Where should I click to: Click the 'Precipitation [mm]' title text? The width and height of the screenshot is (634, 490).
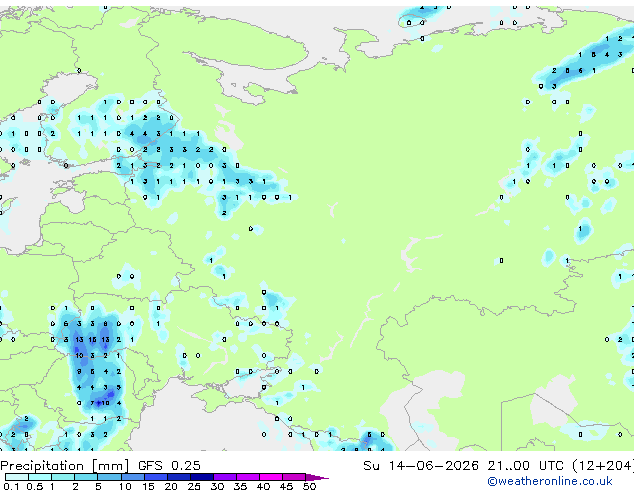[64, 466]
